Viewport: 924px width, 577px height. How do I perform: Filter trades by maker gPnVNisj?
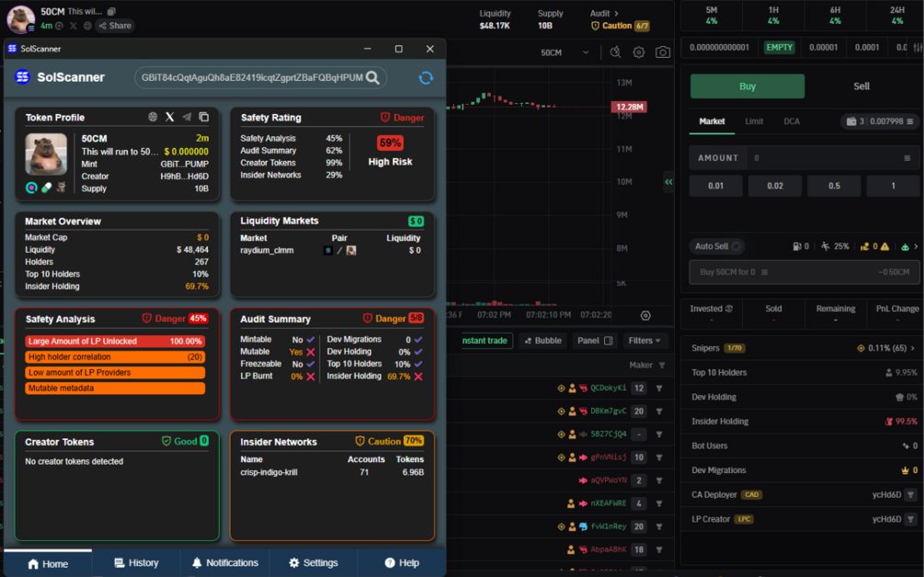(x=659, y=458)
